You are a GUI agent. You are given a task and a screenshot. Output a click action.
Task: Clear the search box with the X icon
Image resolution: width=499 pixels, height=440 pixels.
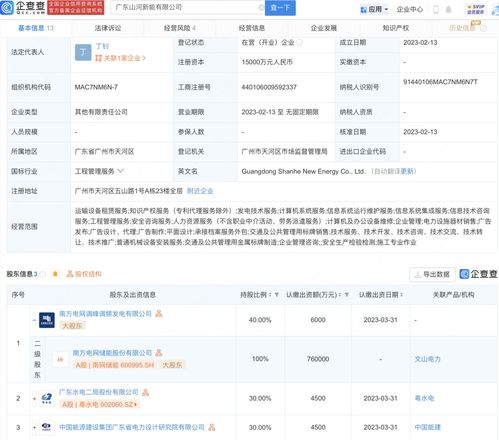[261, 7]
